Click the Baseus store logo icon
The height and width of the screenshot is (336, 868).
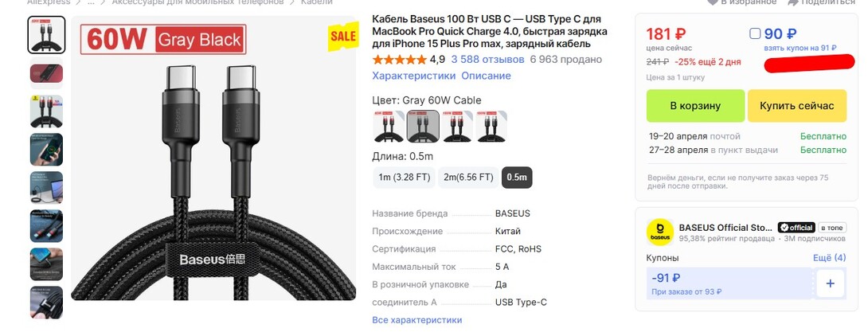(660, 231)
